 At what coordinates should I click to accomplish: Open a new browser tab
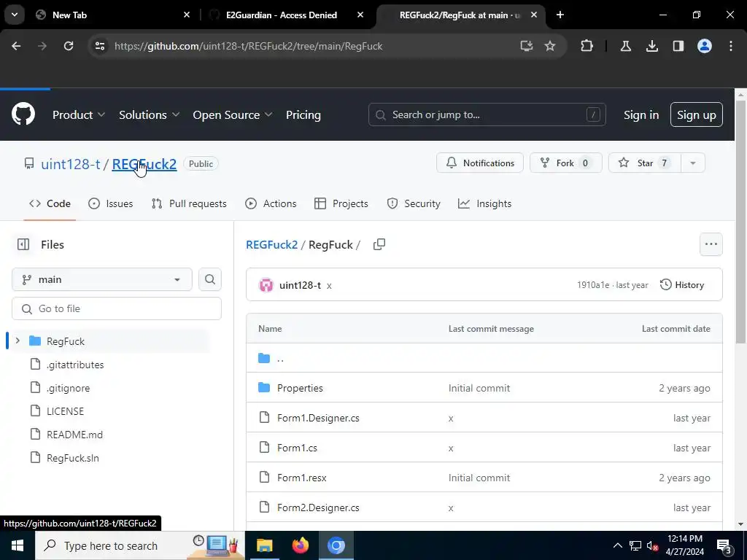click(x=560, y=15)
